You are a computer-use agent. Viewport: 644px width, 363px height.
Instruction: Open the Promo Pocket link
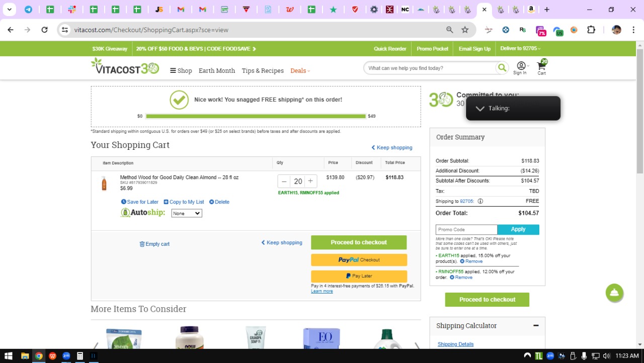432,49
